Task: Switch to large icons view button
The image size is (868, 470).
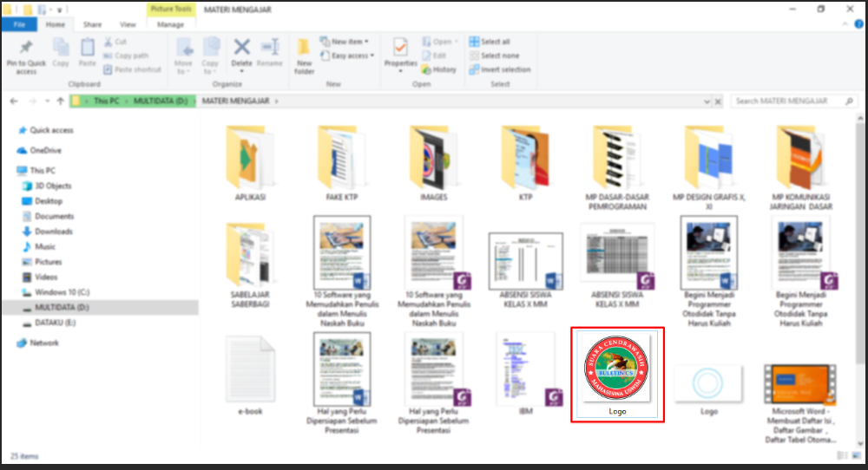Action: tap(858, 455)
